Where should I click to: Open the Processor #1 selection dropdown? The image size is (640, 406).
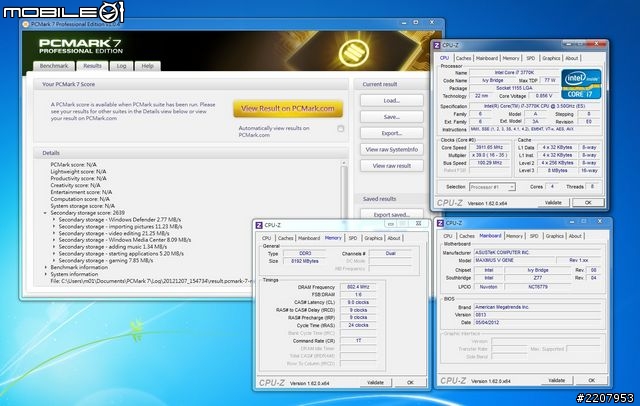click(492, 187)
